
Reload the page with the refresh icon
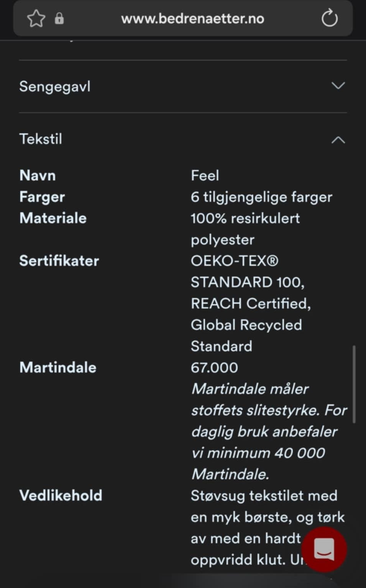329,18
